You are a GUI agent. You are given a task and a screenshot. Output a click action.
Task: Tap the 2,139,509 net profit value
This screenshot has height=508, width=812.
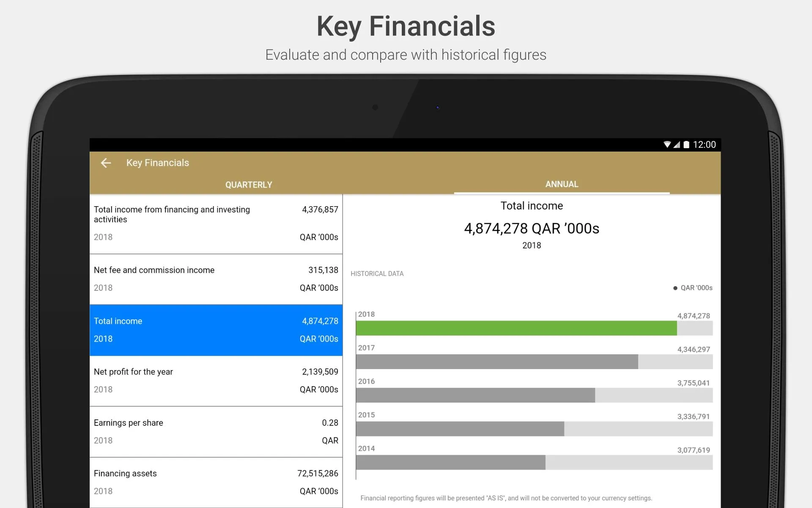(320, 372)
